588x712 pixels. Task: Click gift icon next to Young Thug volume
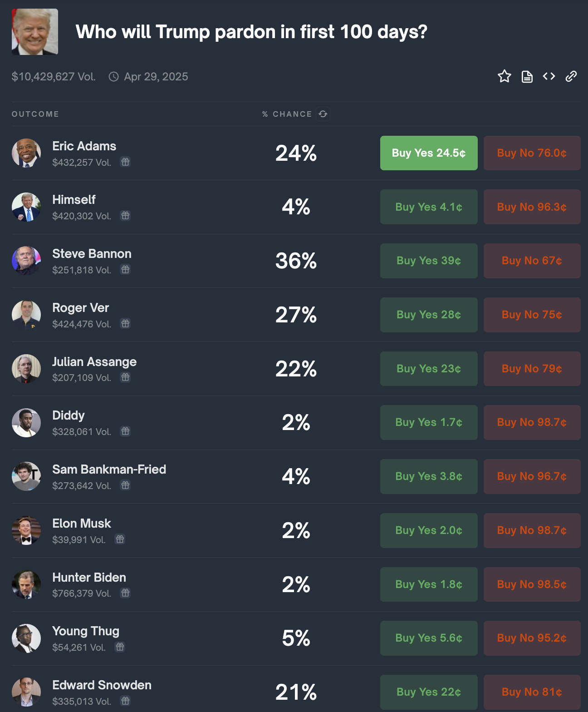tap(120, 647)
